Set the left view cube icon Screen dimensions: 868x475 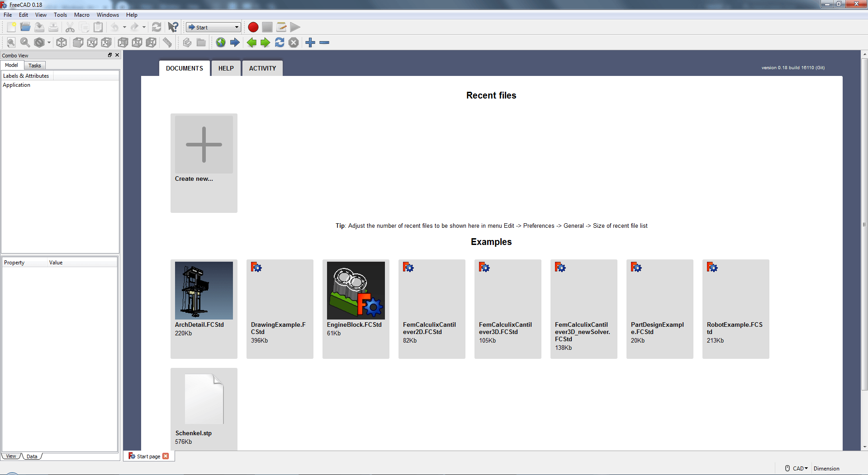click(151, 42)
